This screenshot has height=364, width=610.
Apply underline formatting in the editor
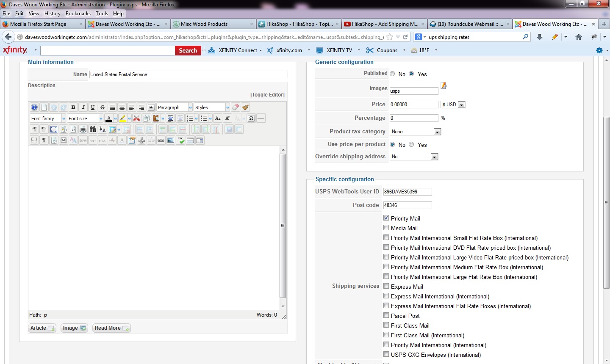(x=93, y=108)
